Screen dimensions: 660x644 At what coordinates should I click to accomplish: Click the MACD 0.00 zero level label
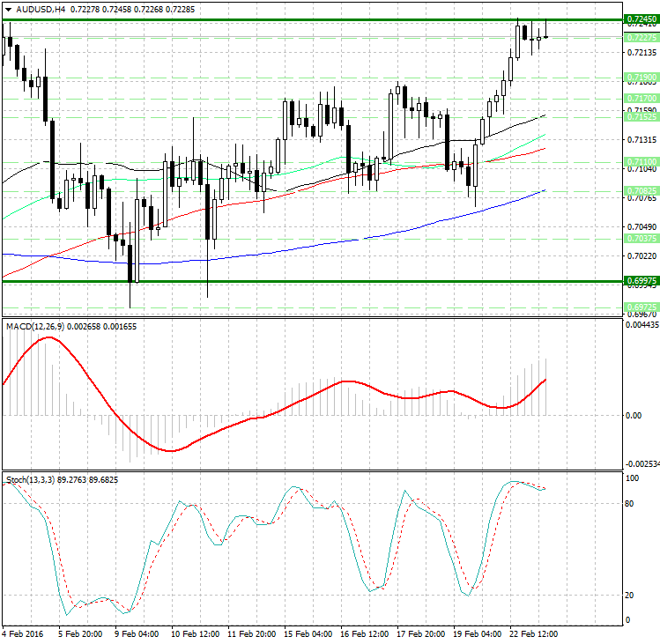coord(634,415)
